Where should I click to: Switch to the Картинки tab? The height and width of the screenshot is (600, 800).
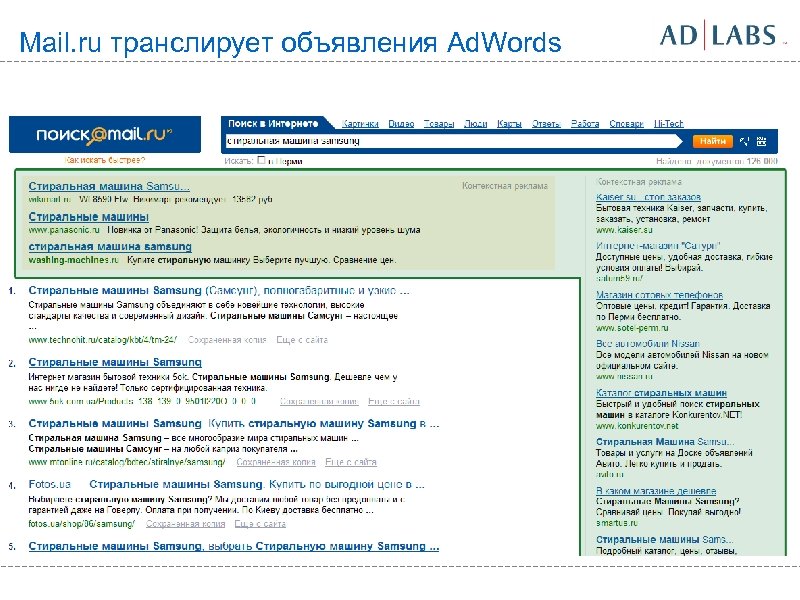[x=360, y=123]
